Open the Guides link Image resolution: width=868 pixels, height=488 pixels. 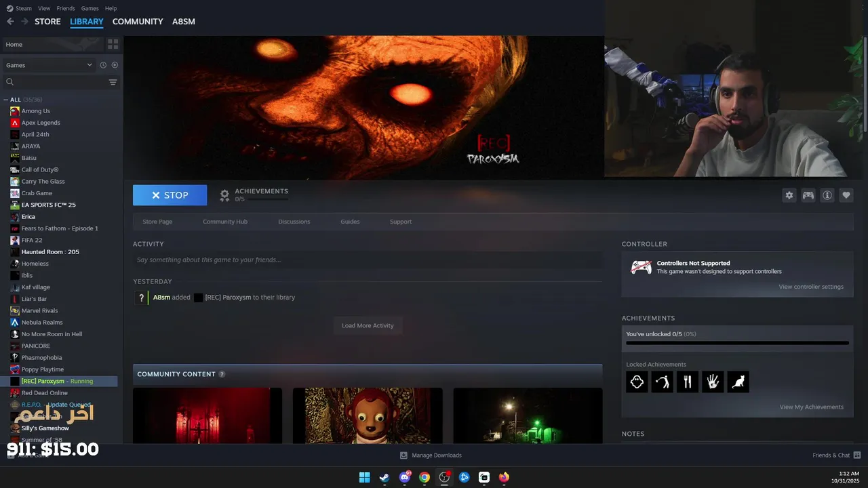coord(350,222)
